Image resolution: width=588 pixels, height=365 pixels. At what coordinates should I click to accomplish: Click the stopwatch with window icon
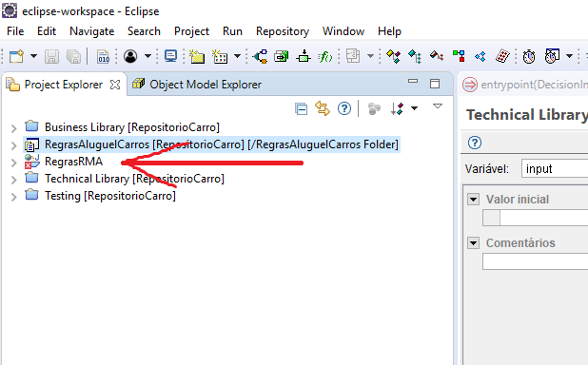(552, 56)
